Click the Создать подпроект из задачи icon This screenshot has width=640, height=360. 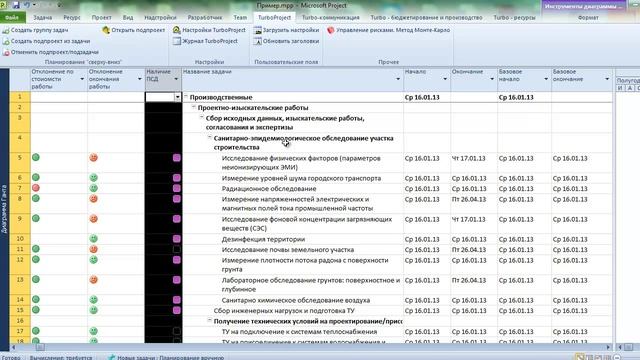[6, 41]
